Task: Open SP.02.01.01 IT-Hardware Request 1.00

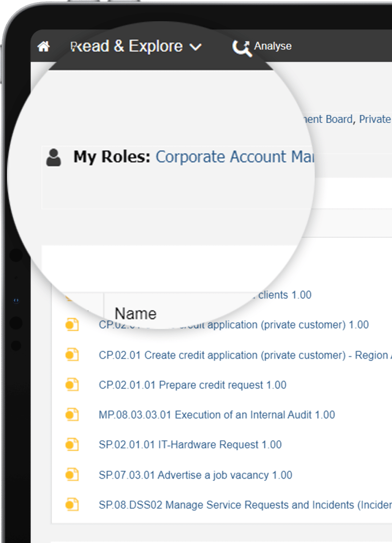Action: (x=190, y=444)
